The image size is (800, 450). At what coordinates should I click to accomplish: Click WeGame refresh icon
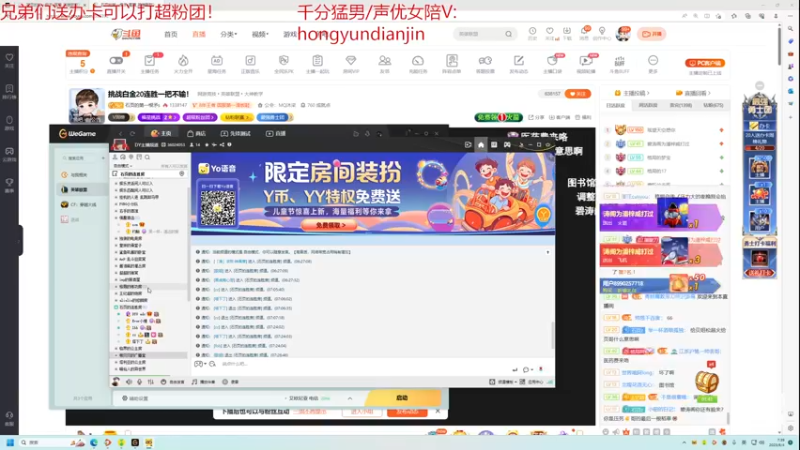132,134
